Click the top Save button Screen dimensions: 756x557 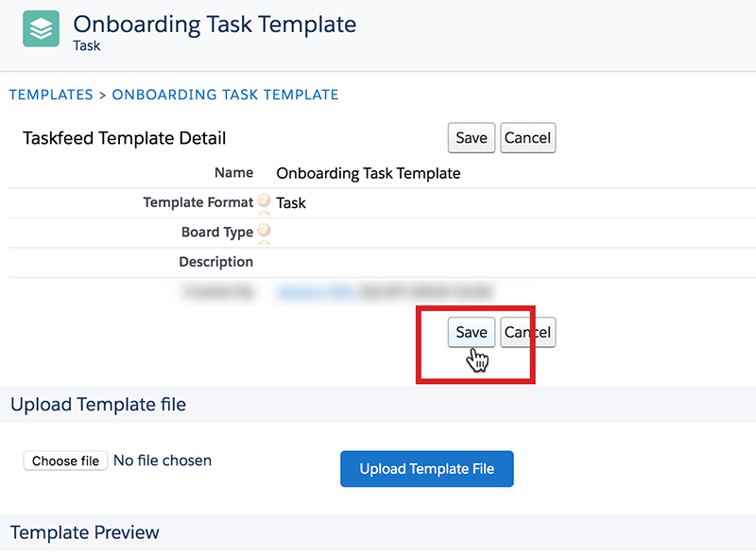pos(471,138)
